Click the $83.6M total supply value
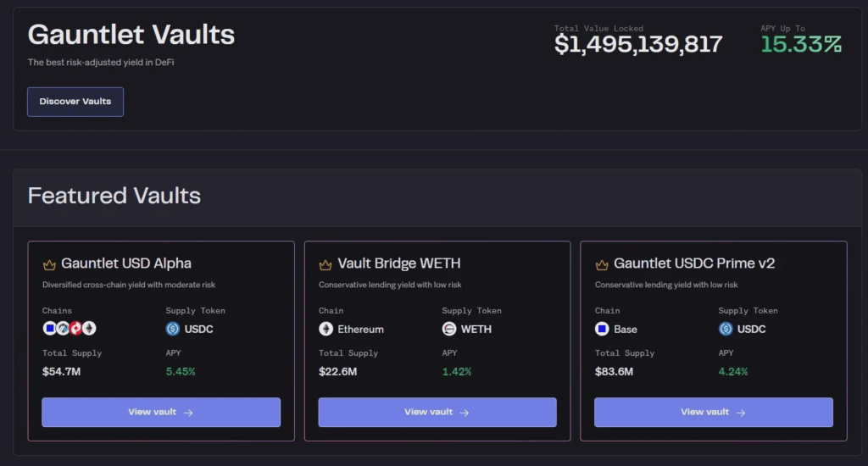868x466 pixels. click(614, 371)
